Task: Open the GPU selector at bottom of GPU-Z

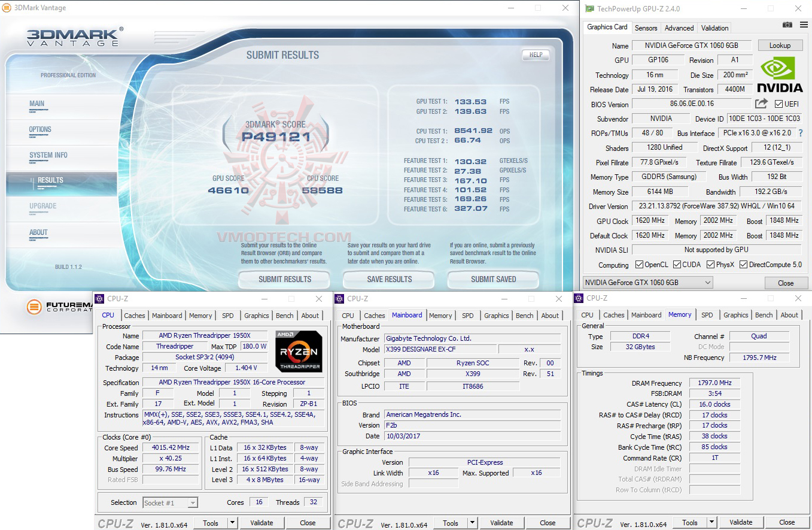Action: [646, 283]
